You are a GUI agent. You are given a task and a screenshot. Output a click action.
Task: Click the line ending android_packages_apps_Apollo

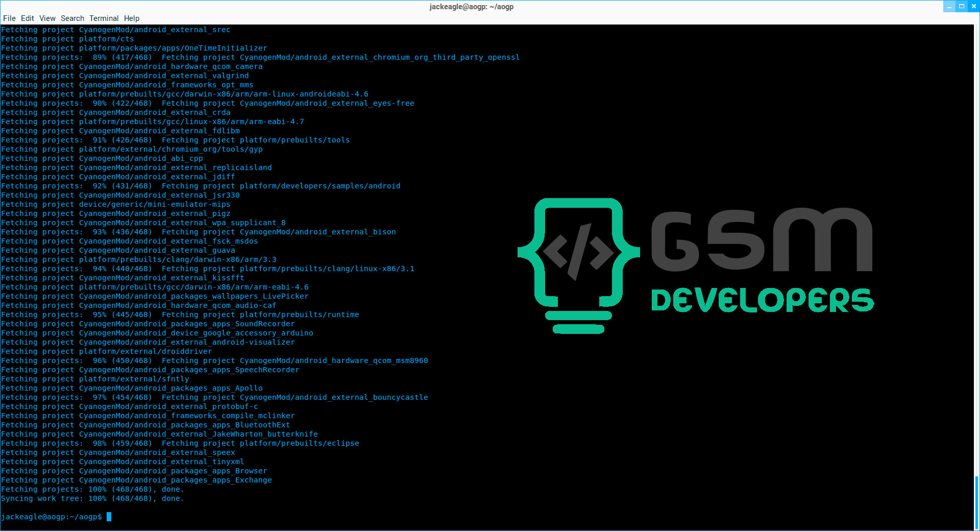[x=132, y=388]
